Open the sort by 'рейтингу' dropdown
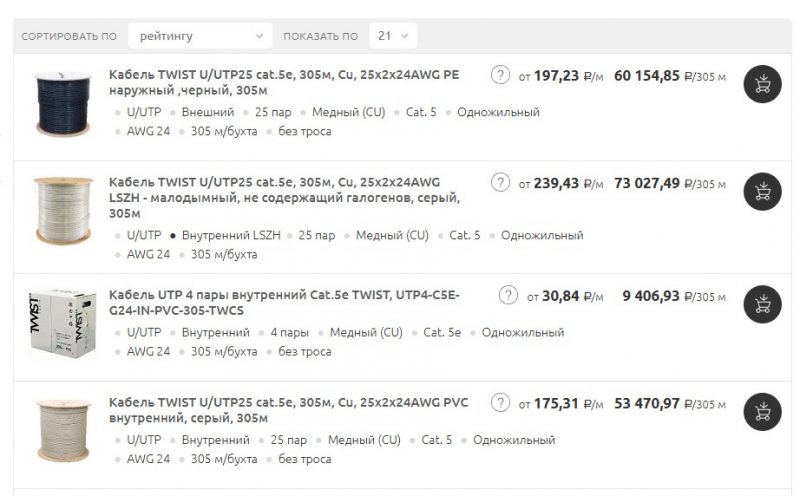This screenshot has height=496, width=800. [200, 36]
